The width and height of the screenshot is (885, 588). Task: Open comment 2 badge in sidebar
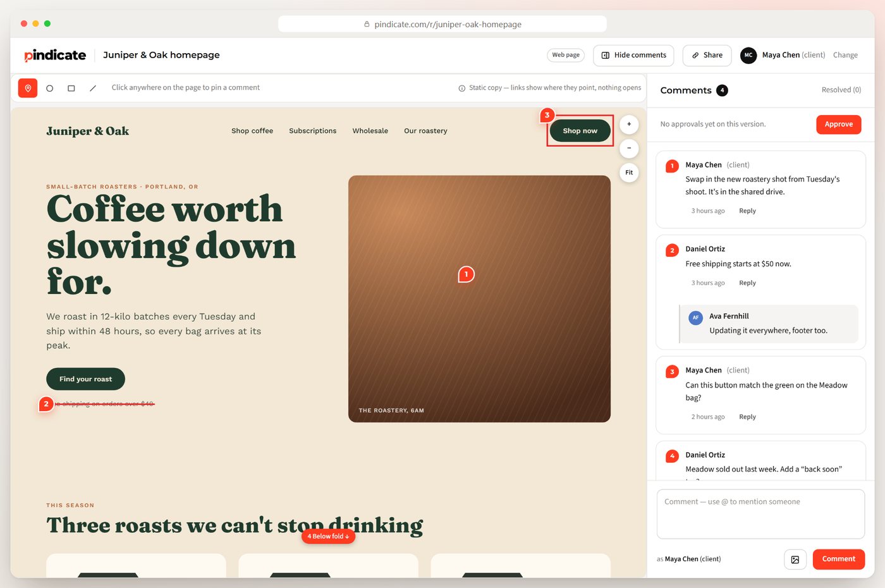coord(673,250)
